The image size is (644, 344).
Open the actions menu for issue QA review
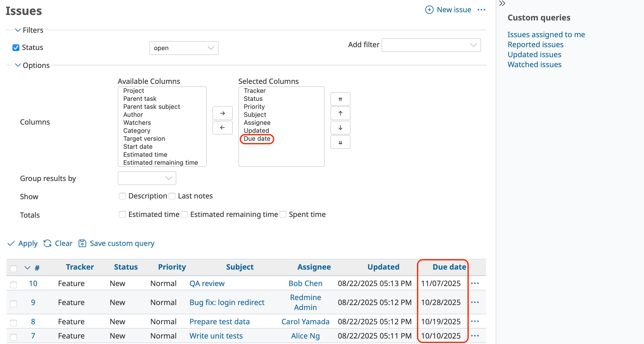tap(475, 283)
